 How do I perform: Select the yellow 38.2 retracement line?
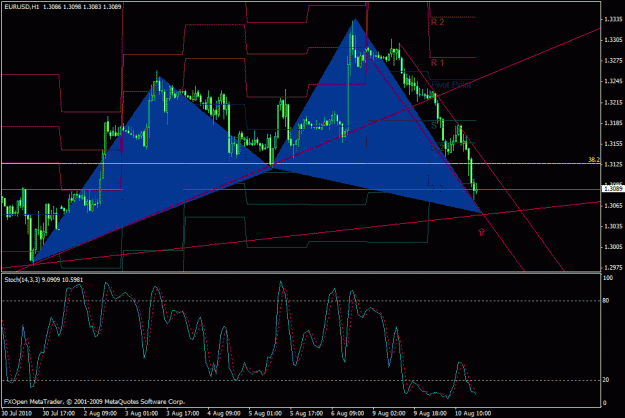301,163
